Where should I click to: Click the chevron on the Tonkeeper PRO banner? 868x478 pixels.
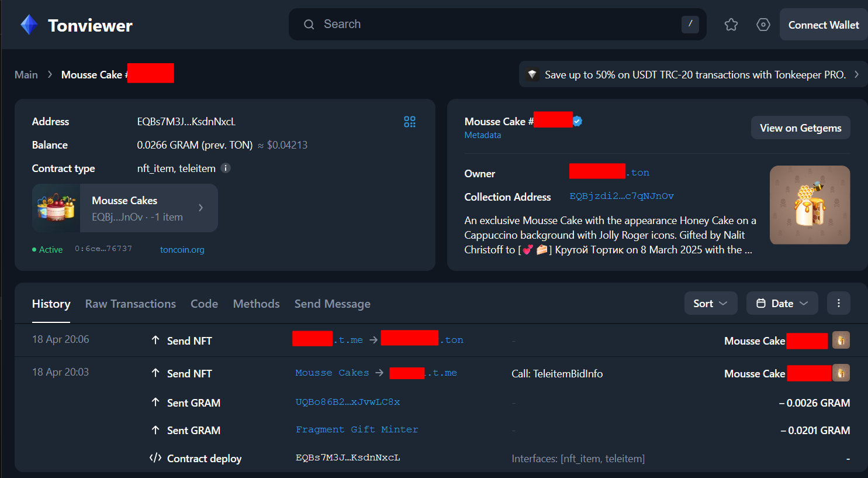pos(856,74)
